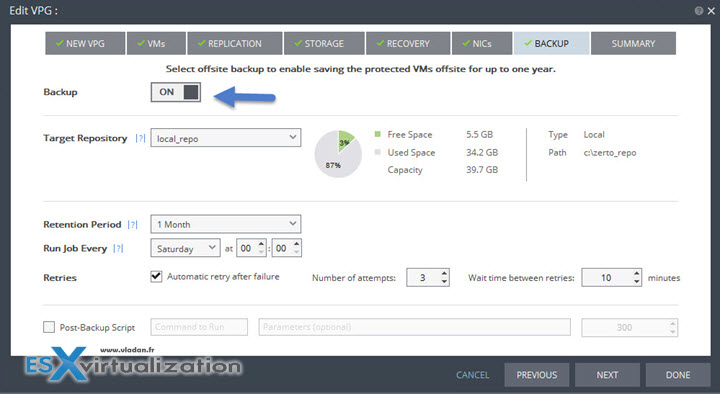Click the Command to Run field

(199, 327)
